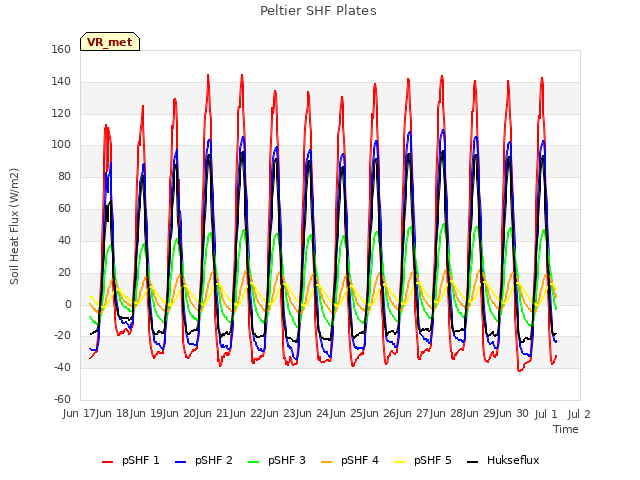Screen dimensions: 640x480
Task: Click the Jun 22 x-axis tick label
Action: click(x=247, y=414)
